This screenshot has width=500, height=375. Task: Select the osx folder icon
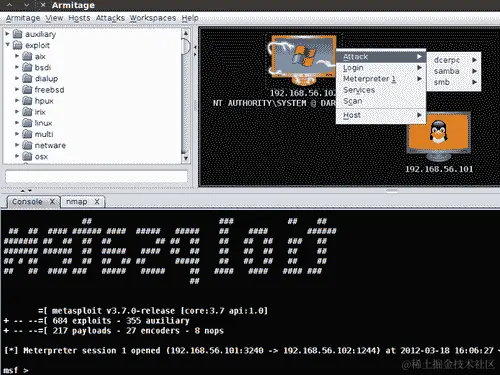(27, 156)
